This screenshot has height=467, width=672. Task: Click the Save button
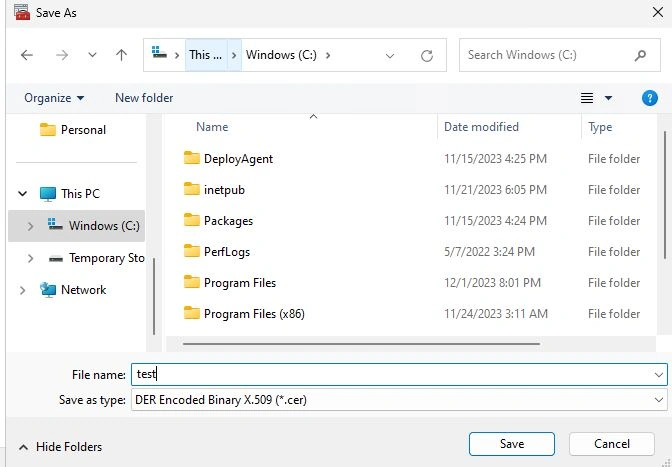[512, 444]
